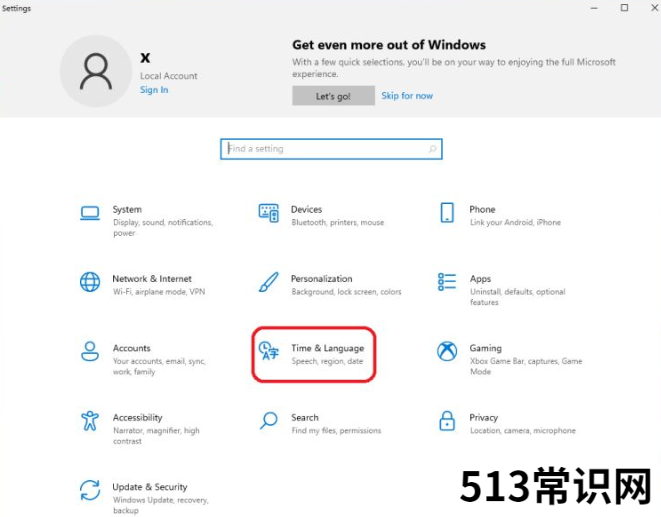
Task: Select the System category title
Action: click(127, 209)
